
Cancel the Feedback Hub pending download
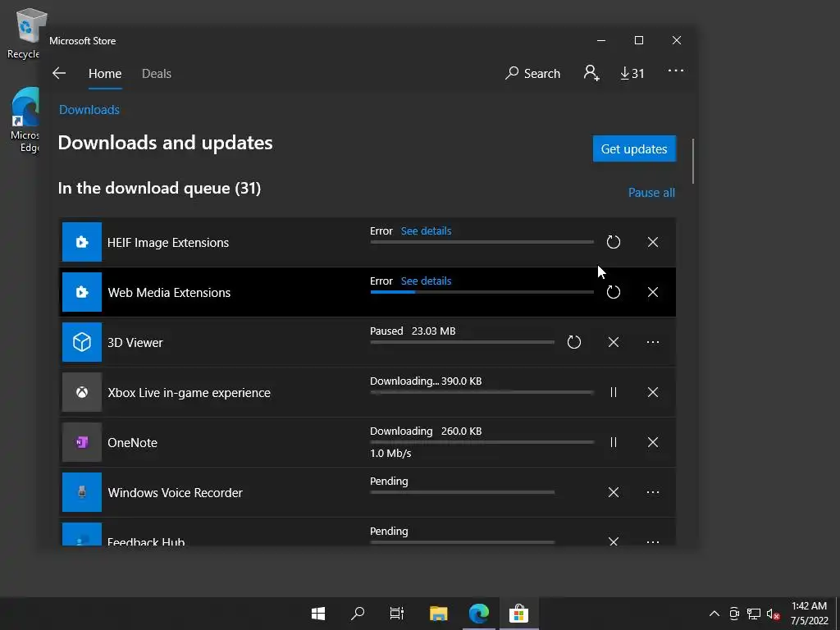[614, 541]
